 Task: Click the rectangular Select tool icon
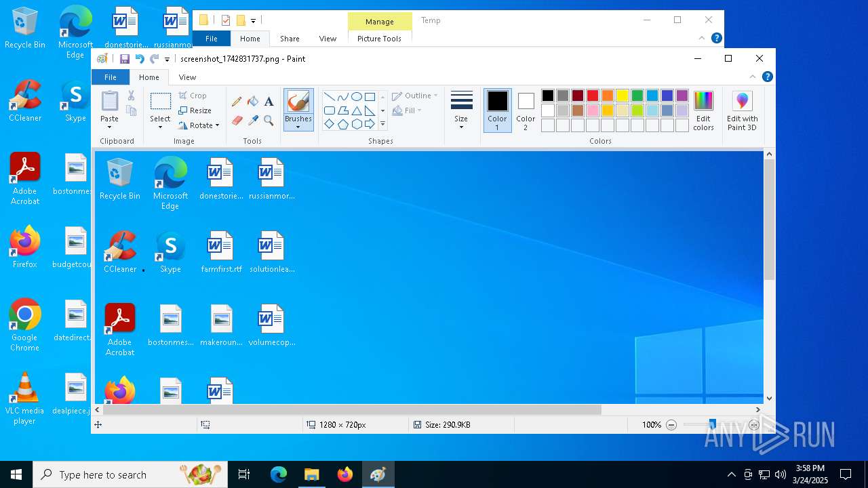tap(161, 102)
